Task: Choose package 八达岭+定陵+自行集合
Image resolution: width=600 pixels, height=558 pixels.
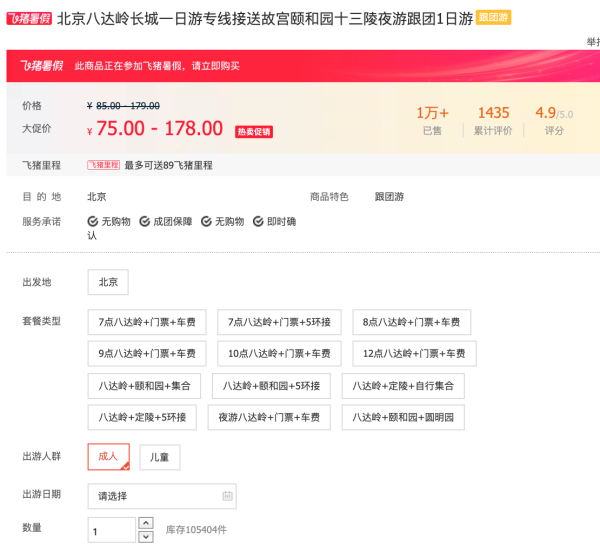Action: coord(403,386)
